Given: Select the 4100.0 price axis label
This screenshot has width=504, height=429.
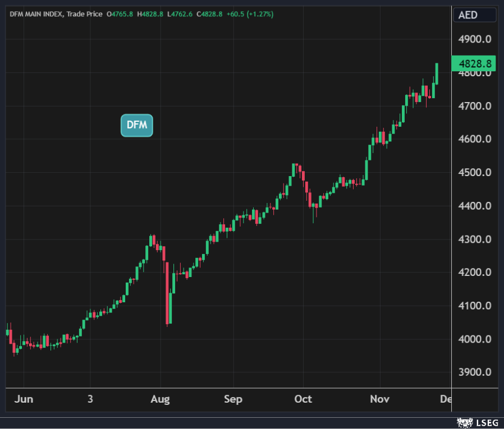Looking at the screenshot, I should (x=475, y=306).
